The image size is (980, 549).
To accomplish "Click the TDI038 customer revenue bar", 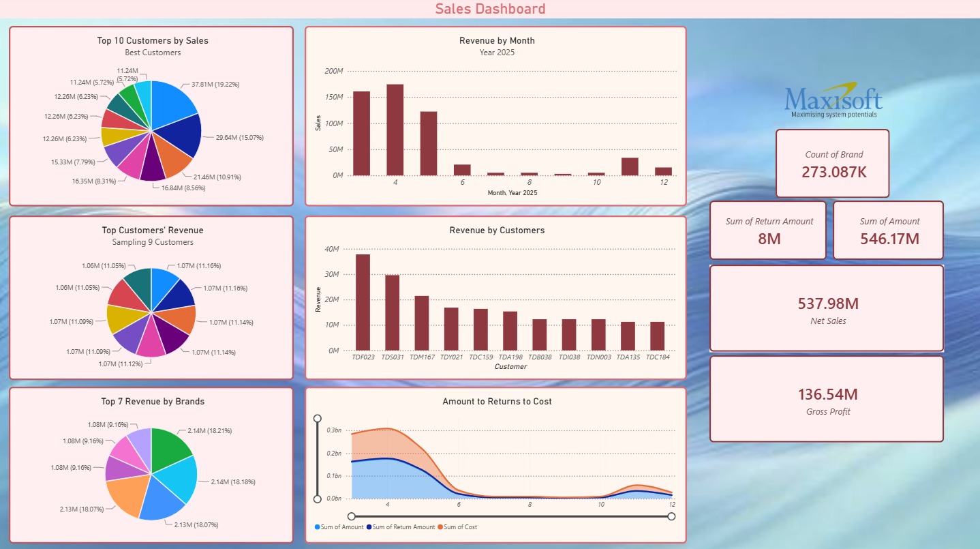I will point(569,335).
